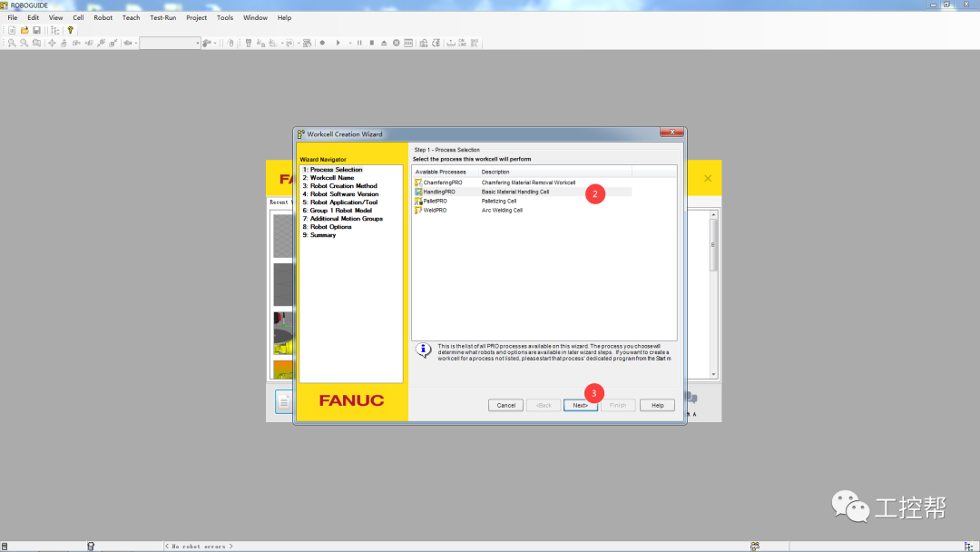Open the Project menu

(196, 17)
